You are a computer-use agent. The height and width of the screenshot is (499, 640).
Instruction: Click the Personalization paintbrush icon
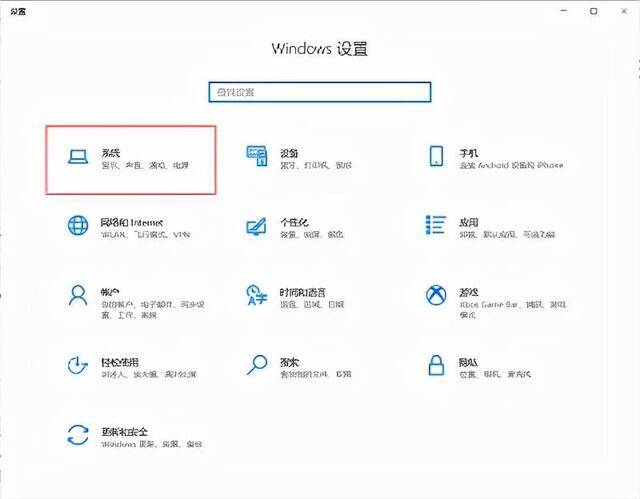click(256, 226)
